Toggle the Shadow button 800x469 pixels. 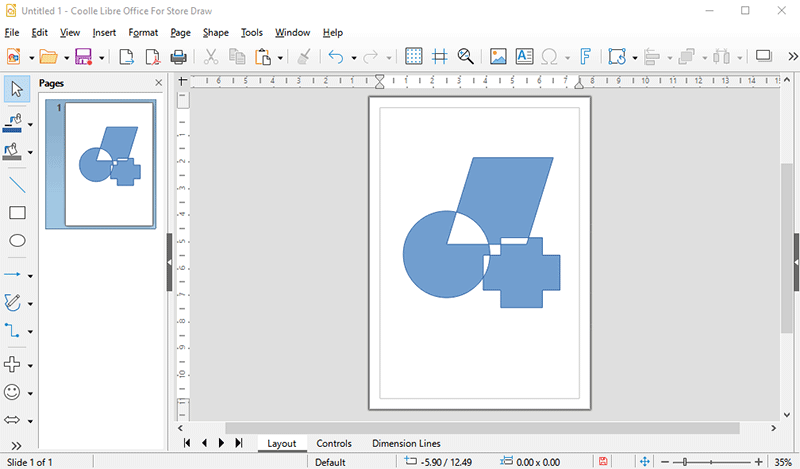point(764,57)
